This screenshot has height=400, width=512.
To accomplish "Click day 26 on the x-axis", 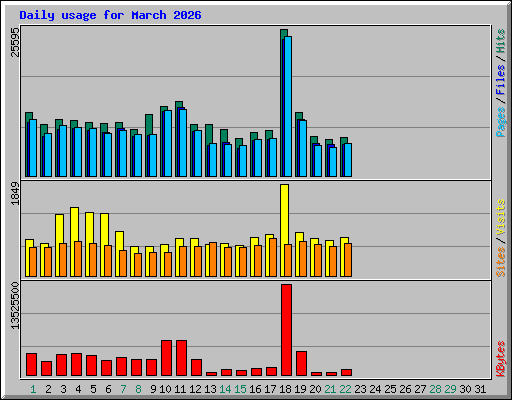I will point(405,389).
